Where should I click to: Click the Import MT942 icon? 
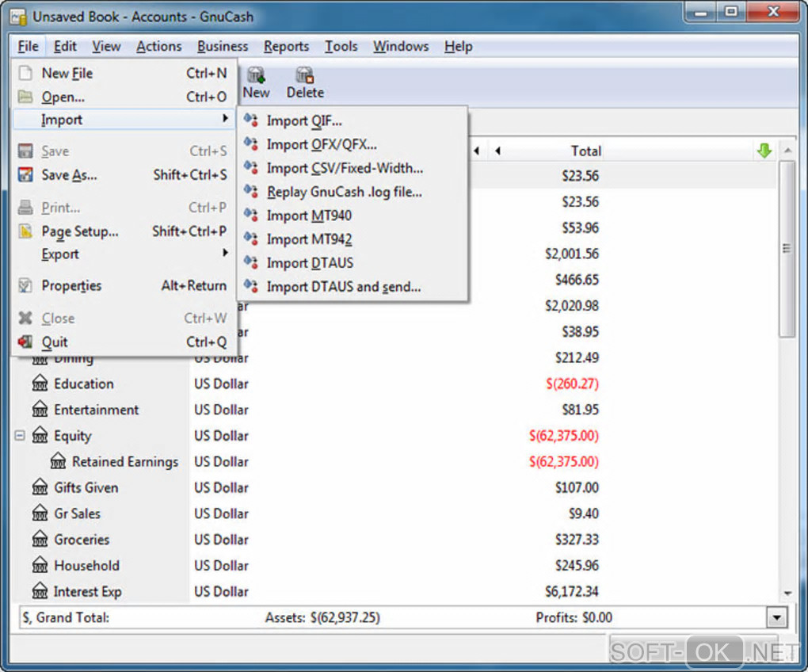click(251, 239)
